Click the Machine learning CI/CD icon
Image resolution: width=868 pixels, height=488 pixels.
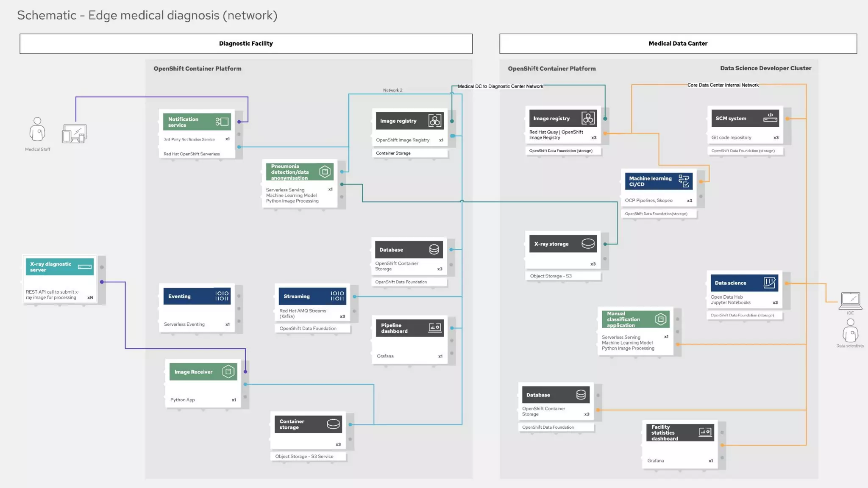point(683,181)
